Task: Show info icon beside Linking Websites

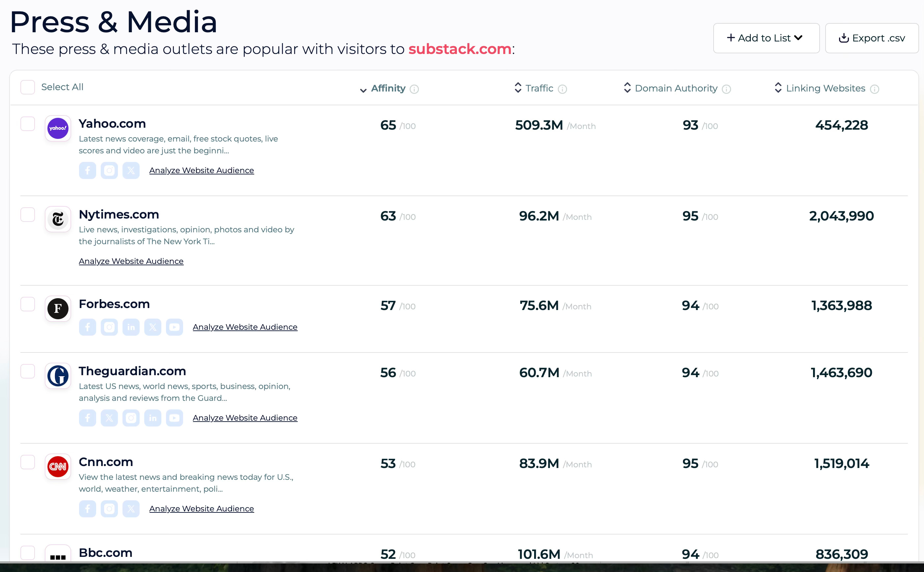Action: tap(874, 89)
